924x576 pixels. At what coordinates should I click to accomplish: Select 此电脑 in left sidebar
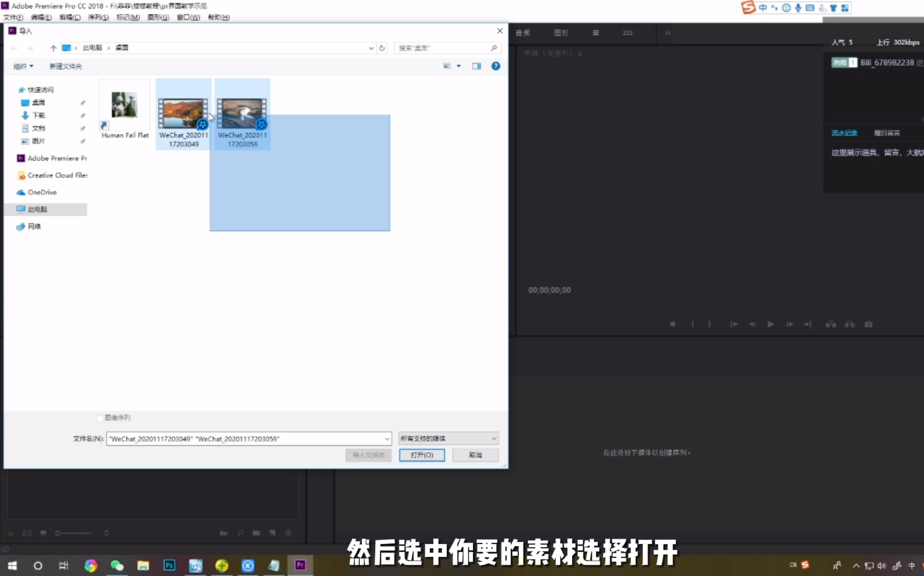38,209
